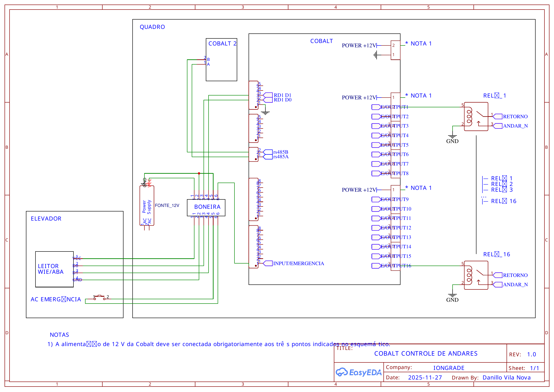Click title 'COBALT CONTROLE DE ANDARES'
The height and width of the screenshot is (392, 554).
pyautogui.click(x=426, y=354)
